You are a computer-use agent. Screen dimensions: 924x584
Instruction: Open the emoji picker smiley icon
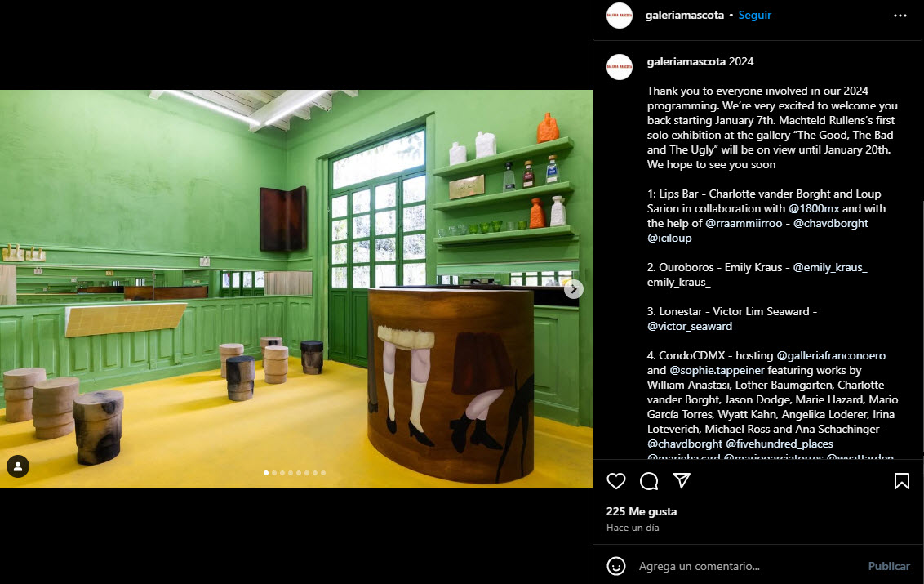[x=615, y=566]
